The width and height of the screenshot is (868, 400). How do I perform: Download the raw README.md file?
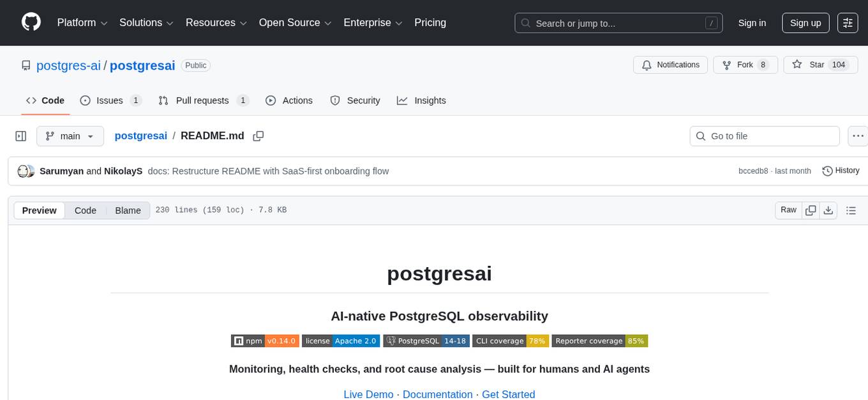pos(829,210)
